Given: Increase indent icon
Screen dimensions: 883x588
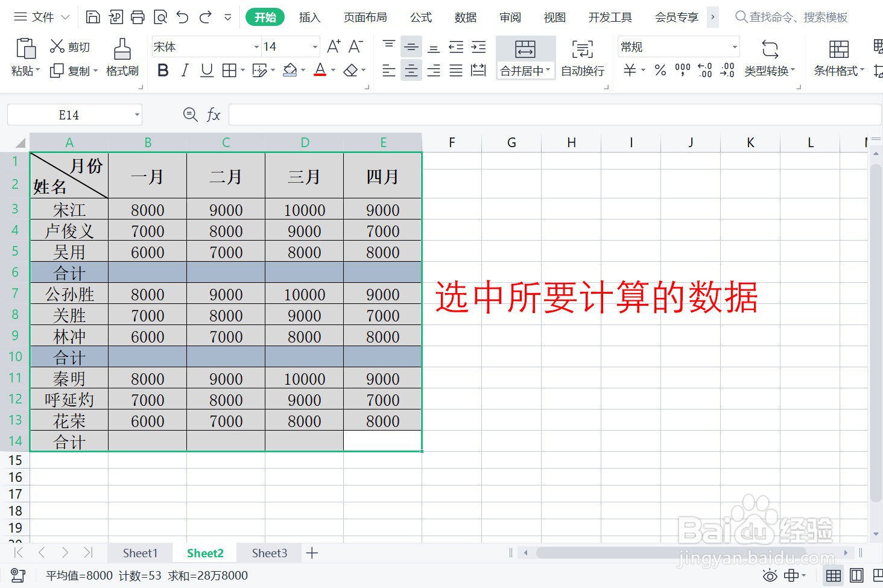Looking at the screenshot, I should [x=478, y=46].
